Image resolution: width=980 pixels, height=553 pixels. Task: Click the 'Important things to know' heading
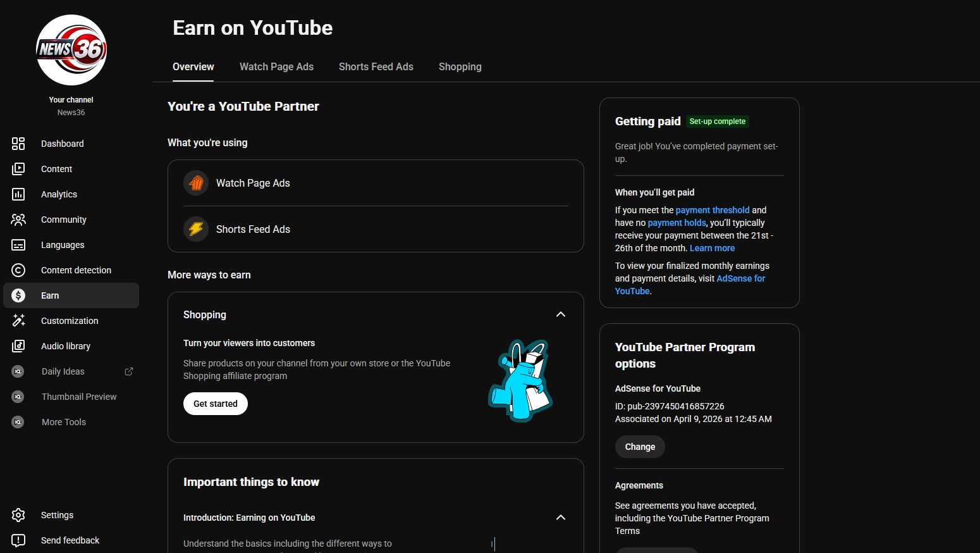[x=251, y=482]
